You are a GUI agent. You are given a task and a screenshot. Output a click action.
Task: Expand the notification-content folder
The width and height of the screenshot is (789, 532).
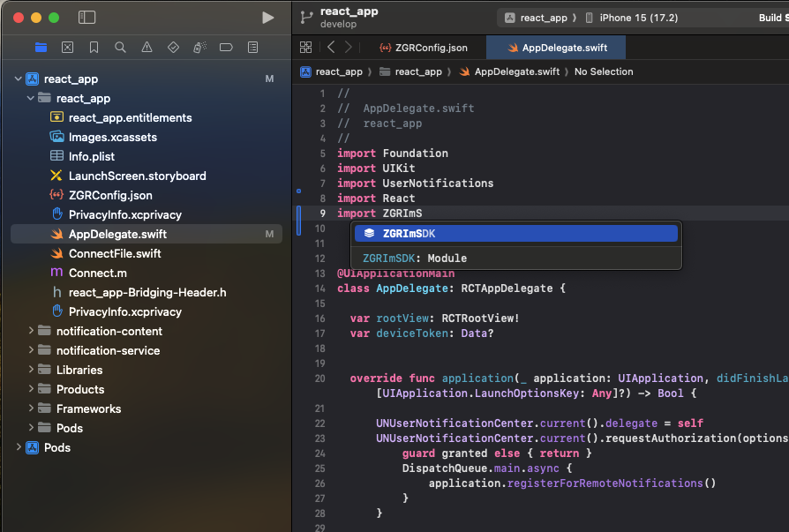pos(31,331)
